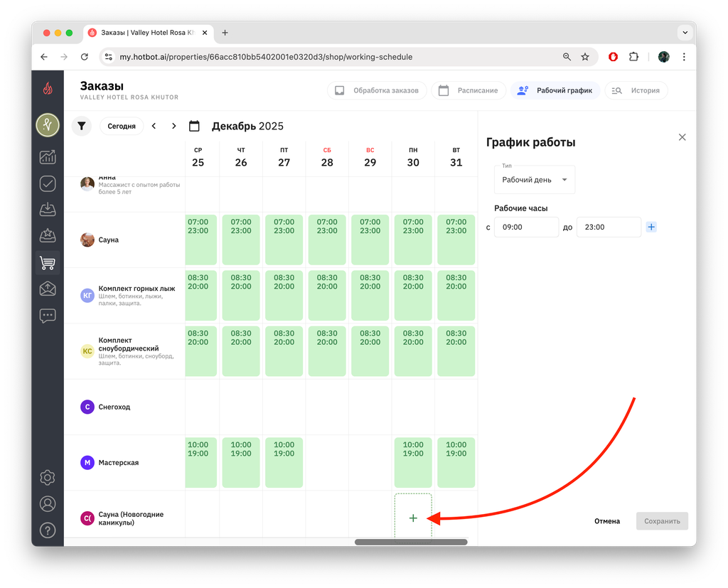Open the shopping cart orders icon
The image size is (728, 588).
[x=48, y=263]
